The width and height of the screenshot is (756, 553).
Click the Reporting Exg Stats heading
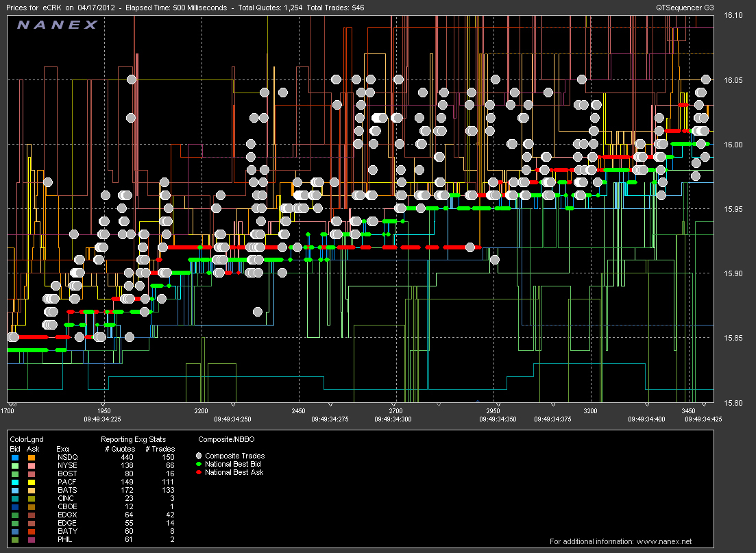click(133, 439)
